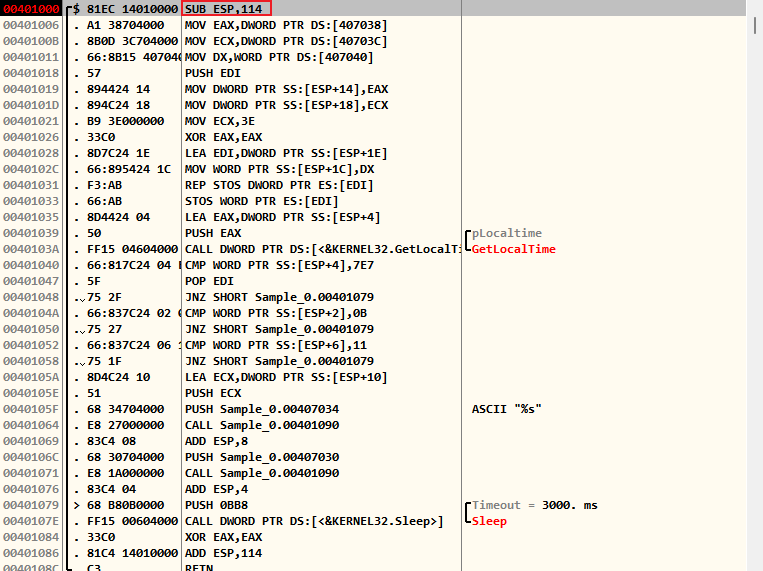This screenshot has height=571, width=763.
Task: Click the vertical scrollbar thumb
Action: pyautogui.click(x=755, y=25)
